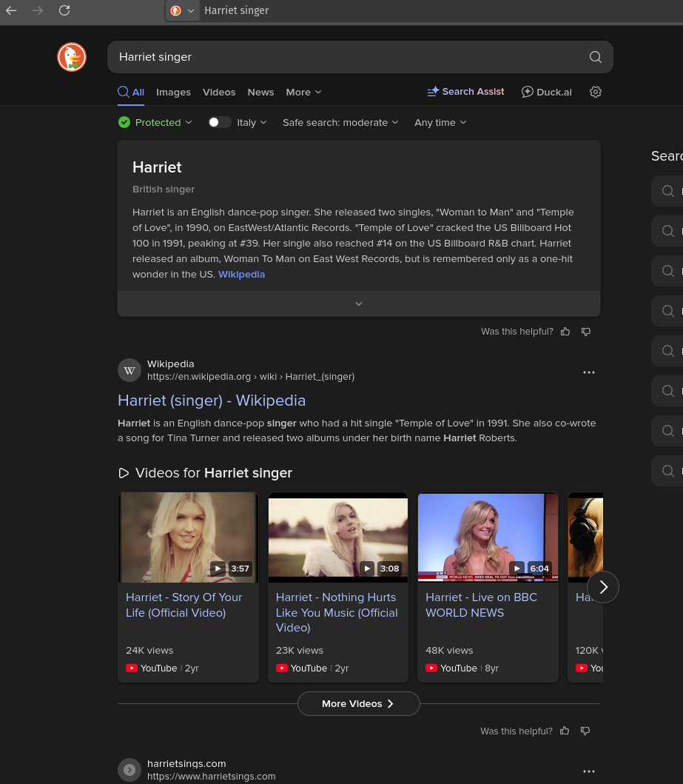The image size is (683, 784).
Task: Thumbs down for the videos section
Action: (585, 731)
